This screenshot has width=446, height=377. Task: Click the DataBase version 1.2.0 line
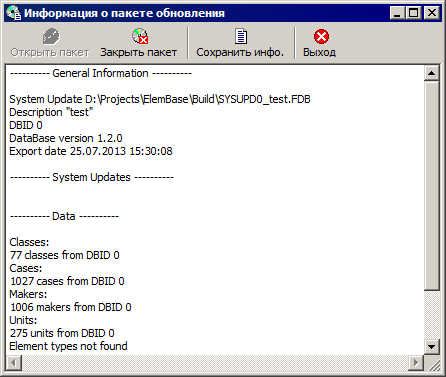pyautogui.click(x=66, y=138)
